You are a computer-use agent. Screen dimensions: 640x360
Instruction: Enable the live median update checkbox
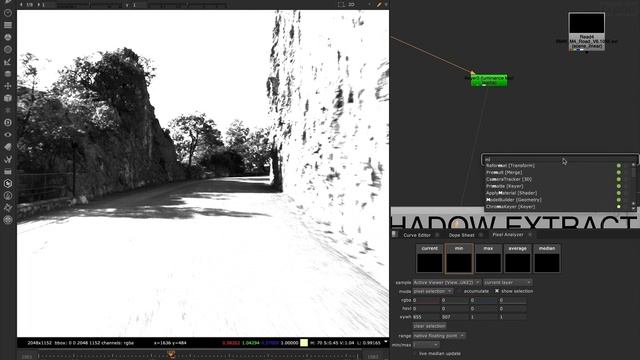tap(415, 353)
